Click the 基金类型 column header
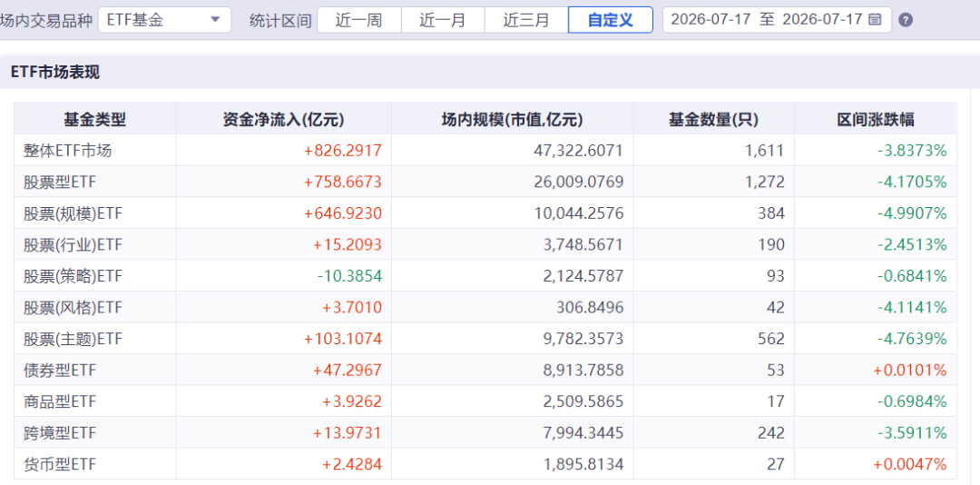The height and width of the screenshot is (485, 980). coord(95,119)
